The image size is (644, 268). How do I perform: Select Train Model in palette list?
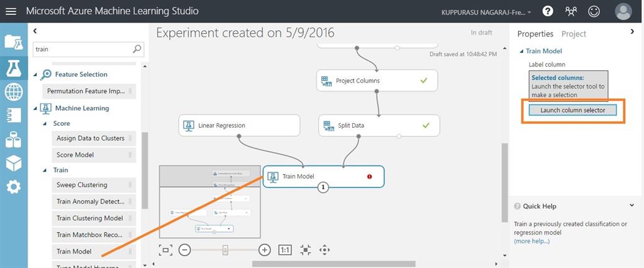coord(94,252)
